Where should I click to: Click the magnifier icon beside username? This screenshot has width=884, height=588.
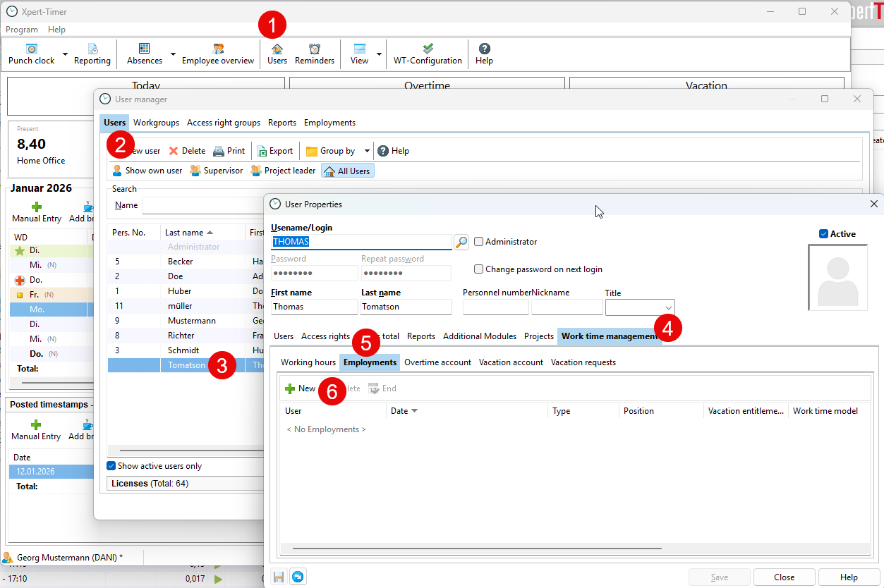461,242
